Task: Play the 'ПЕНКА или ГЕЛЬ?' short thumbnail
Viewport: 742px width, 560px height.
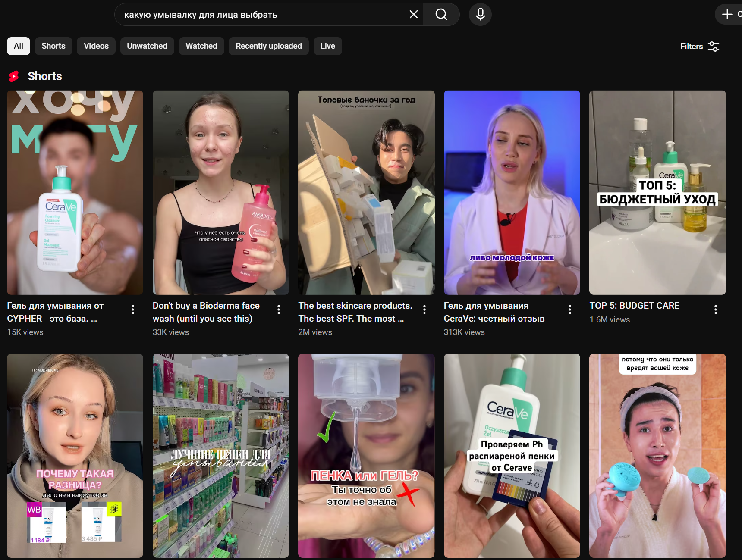Action: point(366,456)
